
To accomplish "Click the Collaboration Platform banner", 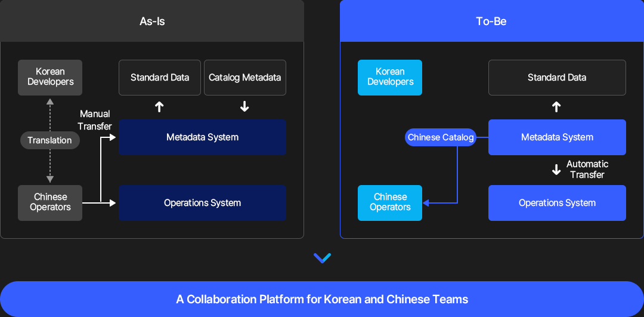I will [322, 299].
